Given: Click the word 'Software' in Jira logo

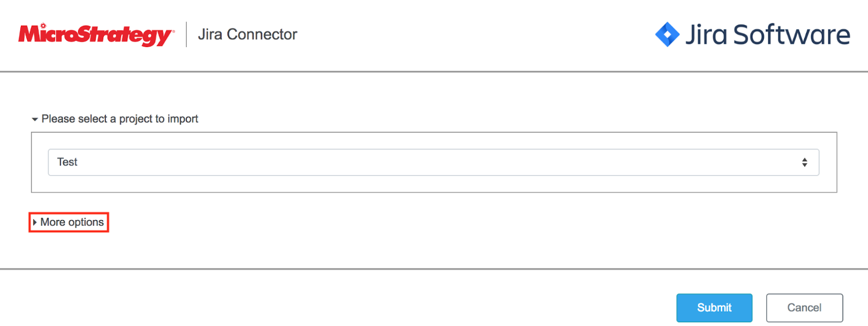Looking at the screenshot, I should [x=791, y=35].
